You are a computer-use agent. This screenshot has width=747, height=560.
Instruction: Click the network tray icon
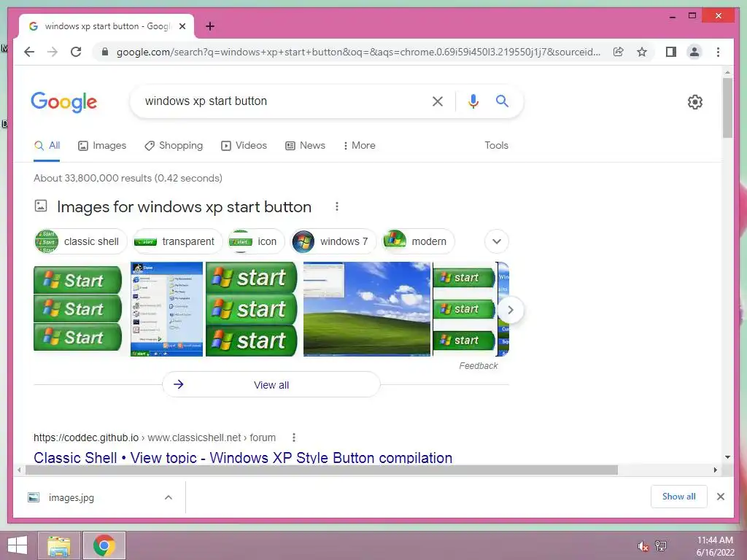pyautogui.click(x=661, y=546)
